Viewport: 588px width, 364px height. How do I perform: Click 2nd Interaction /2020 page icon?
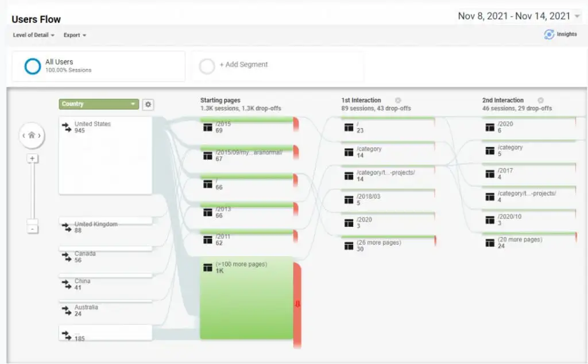[490, 127]
